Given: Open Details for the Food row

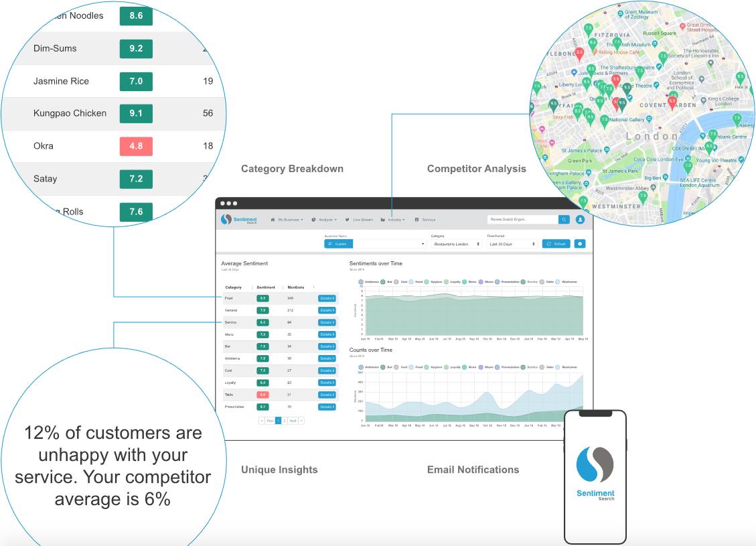Looking at the screenshot, I should click(x=327, y=299).
